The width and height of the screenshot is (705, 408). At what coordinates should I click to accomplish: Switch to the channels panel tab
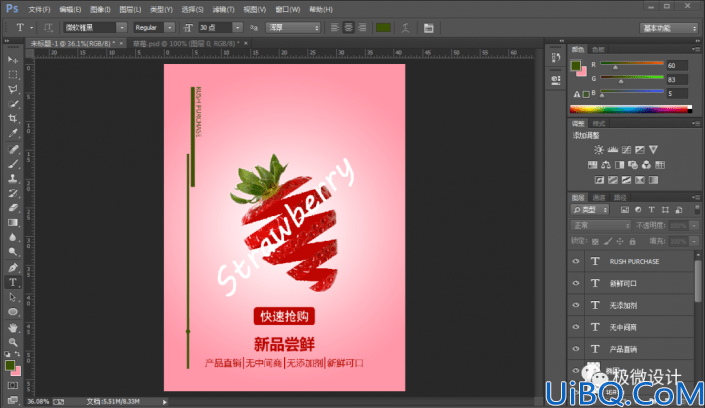tap(598, 198)
